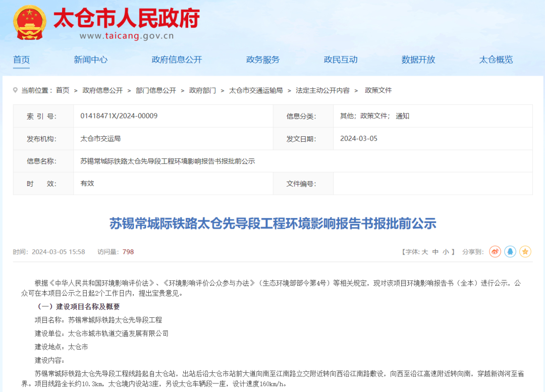Click the 发布机构 label cell
This screenshot has width=545, height=392.
(43, 139)
